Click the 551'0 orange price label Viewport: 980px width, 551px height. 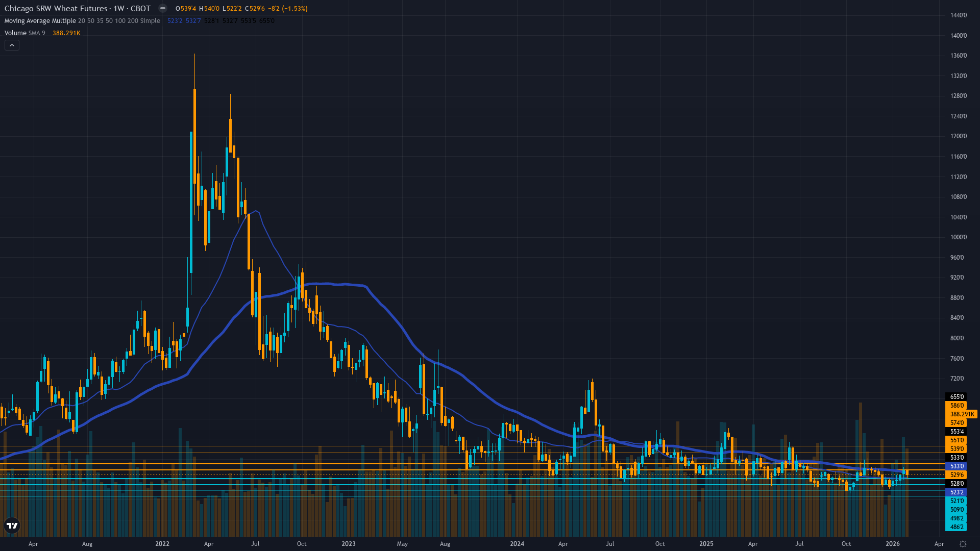(x=957, y=440)
